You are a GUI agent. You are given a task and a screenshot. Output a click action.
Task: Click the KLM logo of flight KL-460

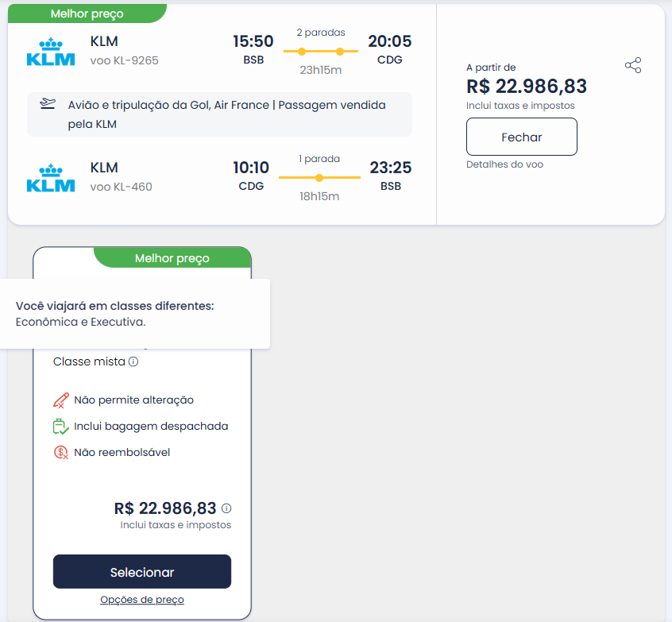(51, 178)
